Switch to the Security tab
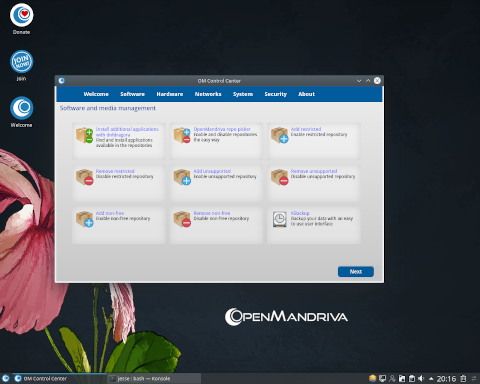 [x=275, y=94]
